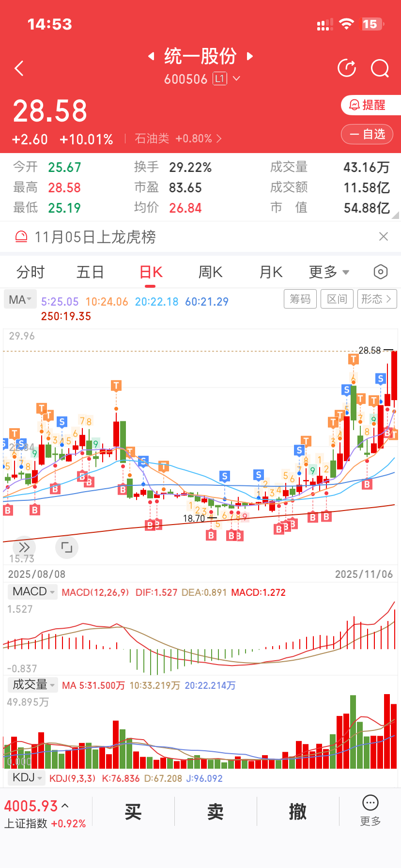Tap the L1 level badge

pyautogui.click(x=220, y=78)
